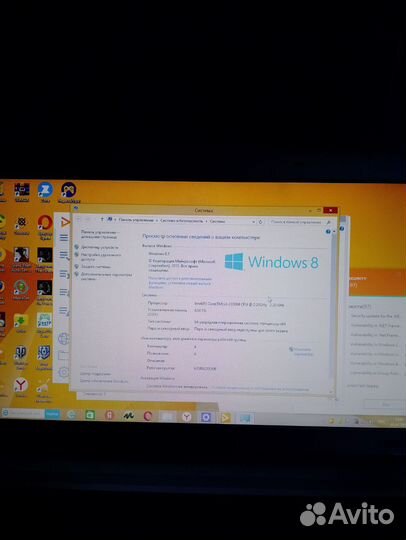Click the get more features Windows link

click(180, 282)
